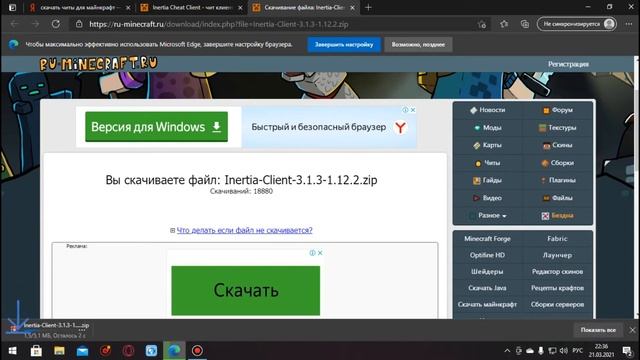
Task: Click the Yandex Y logo in banner
Action: pos(400,127)
